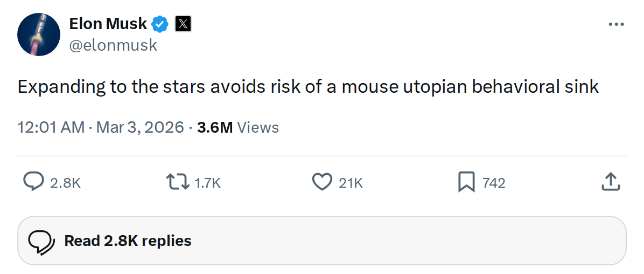Image resolution: width=644 pixels, height=274 pixels.
Task: Click the 21K likes count
Action: [x=351, y=183]
